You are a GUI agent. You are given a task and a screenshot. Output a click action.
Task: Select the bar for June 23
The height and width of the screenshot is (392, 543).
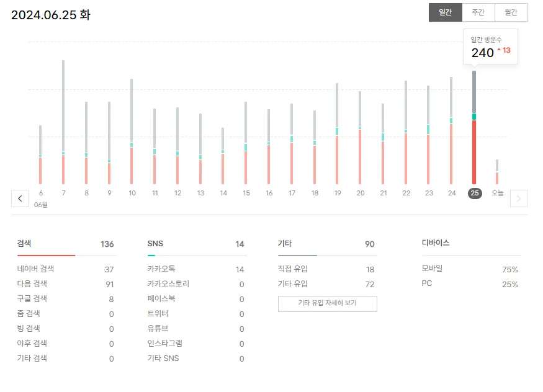[428, 135]
